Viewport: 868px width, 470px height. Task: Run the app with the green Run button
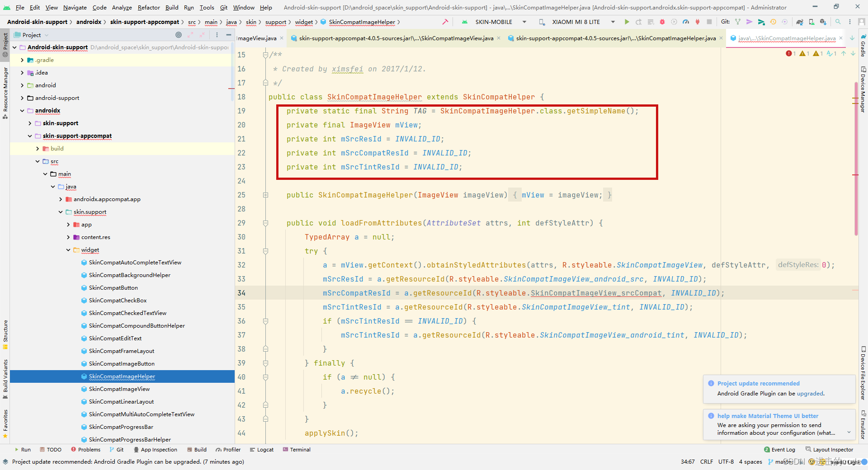pyautogui.click(x=626, y=22)
